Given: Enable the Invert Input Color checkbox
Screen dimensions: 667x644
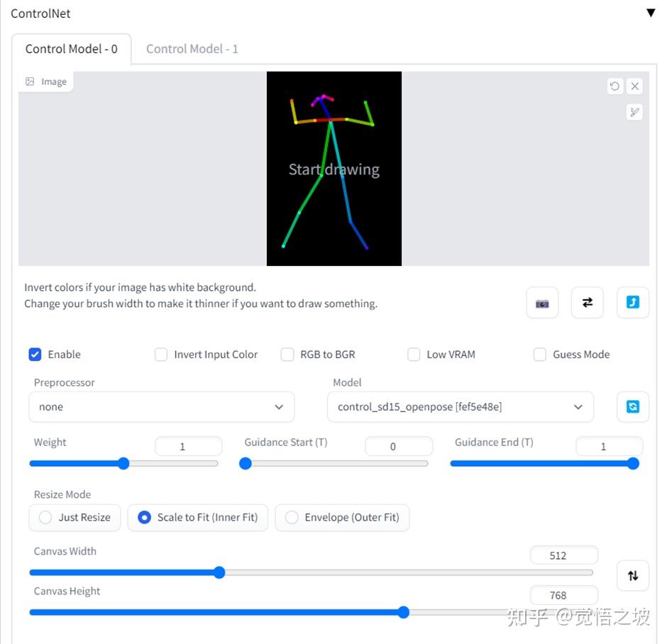Looking at the screenshot, I should click(161, 355).
